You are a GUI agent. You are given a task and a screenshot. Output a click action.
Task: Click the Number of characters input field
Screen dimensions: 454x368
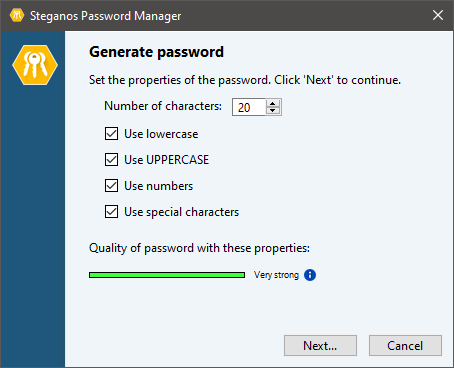pyautogui.click(x=249, y=107)
